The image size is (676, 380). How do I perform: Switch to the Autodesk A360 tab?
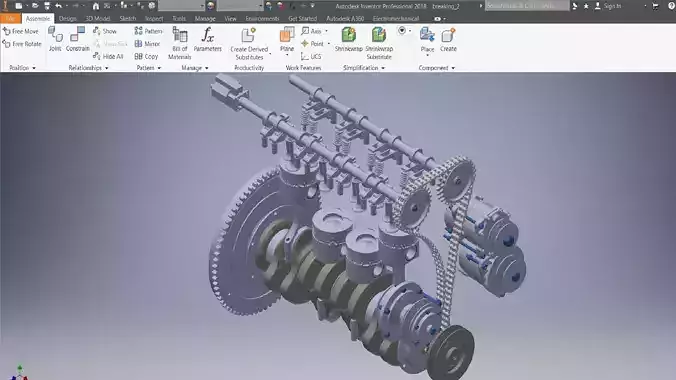click(x=345, y=19)
